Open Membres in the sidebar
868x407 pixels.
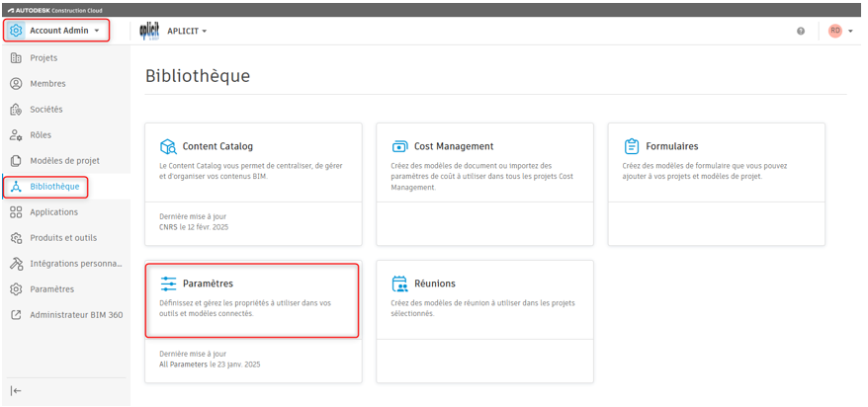(47, 84)
